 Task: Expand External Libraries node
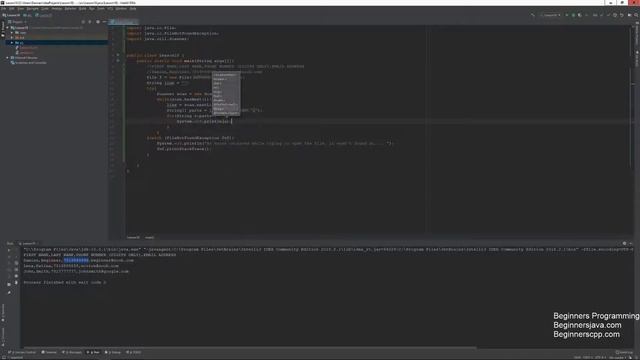[x=7, y=58]
